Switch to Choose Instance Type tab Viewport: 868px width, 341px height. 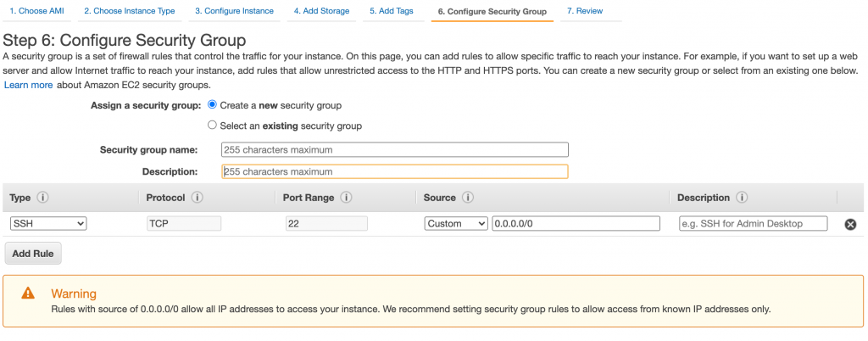[x=130, y=11]
